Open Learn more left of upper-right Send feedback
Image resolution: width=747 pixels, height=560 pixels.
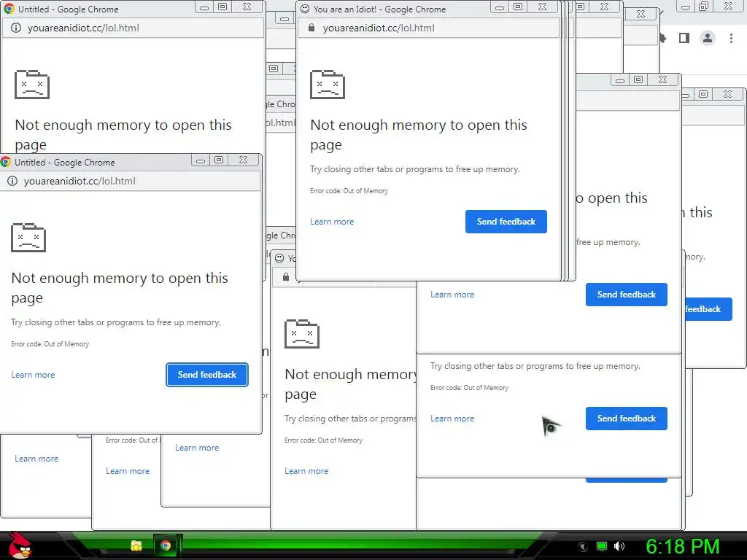[x=452, y=295]
